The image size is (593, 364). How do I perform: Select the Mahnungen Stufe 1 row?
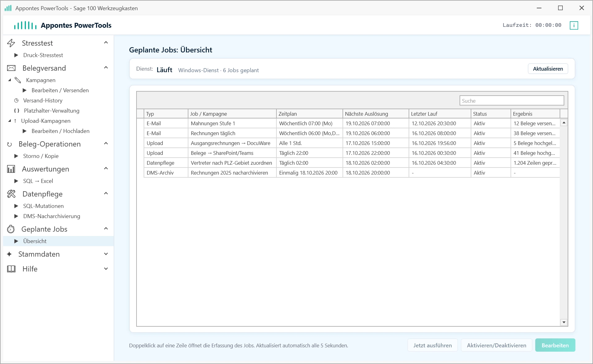tap(351, 123)
